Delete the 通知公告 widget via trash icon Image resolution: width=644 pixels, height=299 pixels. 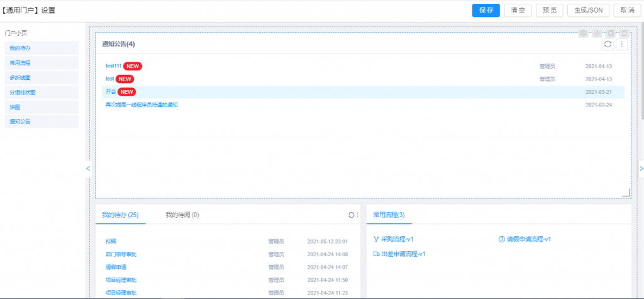click(624, 33)
